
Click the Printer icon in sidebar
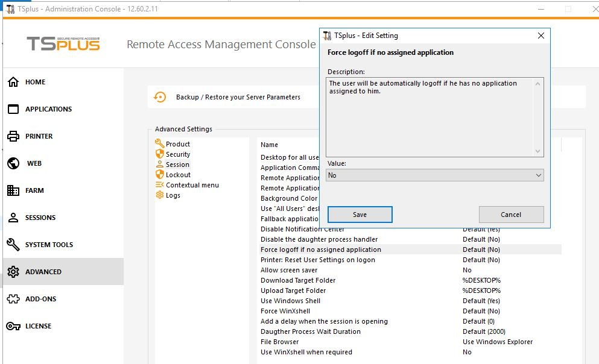(x=13, y=136)
